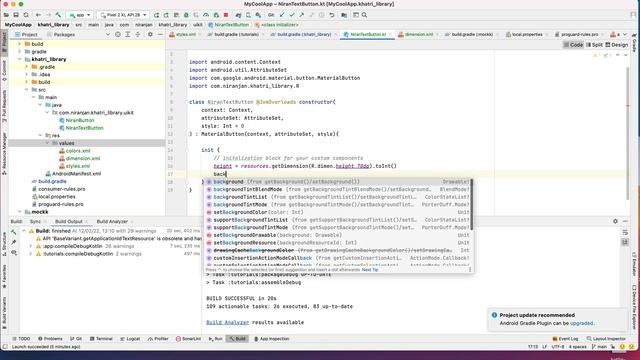Click the Build Analyzer link in output
Viewport: 640px width, 360px height.
[x=227, y=322]
